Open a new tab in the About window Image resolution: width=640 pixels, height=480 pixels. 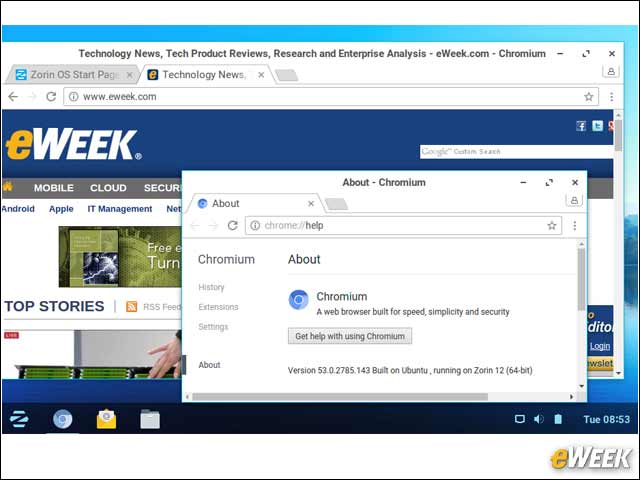coord(336,204)
